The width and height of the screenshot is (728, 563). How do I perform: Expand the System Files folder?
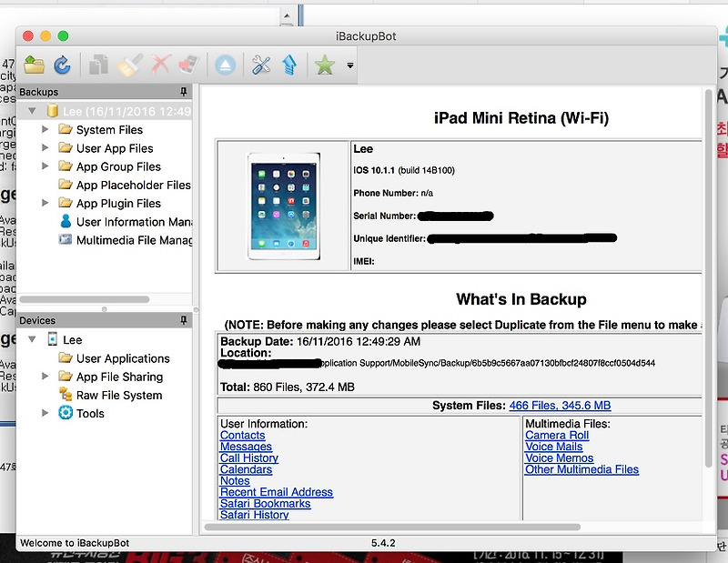(45, 129)
